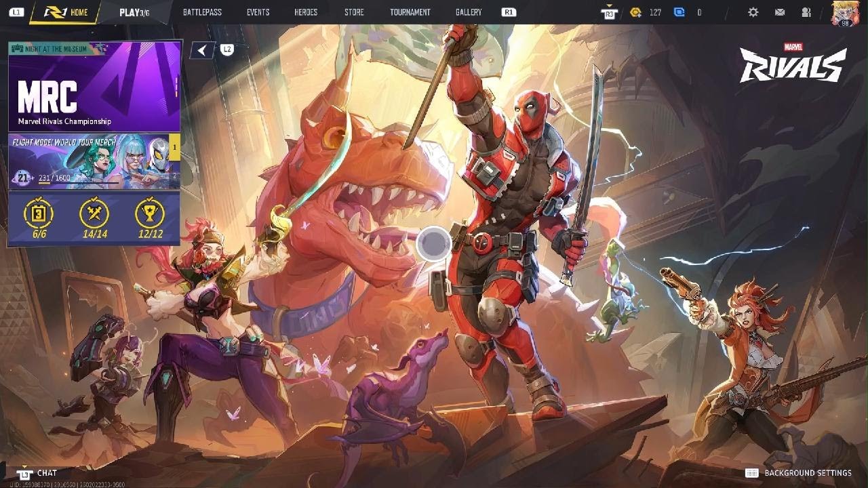The width and height of the screenshot is (868, 488).
Task: Click the R3 button prompt icon
Action: pos(609,12)
